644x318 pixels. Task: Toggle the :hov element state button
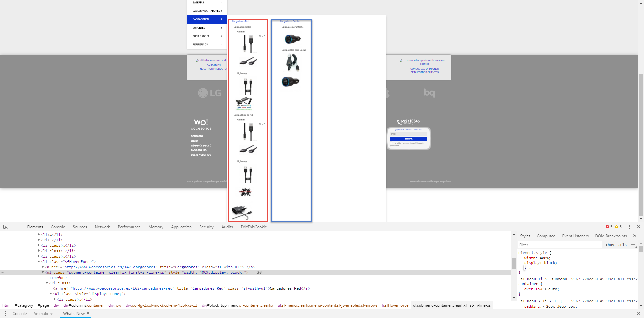[610, 245]
